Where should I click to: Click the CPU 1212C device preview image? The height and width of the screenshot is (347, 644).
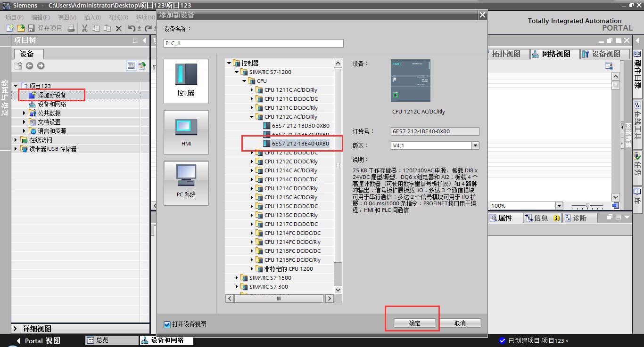(411, 81)
